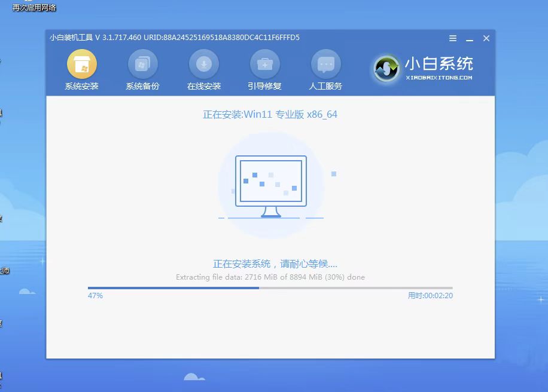Image resolution: width=548 pixels, height=392 pixels.
Task: Open the 人工服务 support chat icon
Action: point(325,64)
